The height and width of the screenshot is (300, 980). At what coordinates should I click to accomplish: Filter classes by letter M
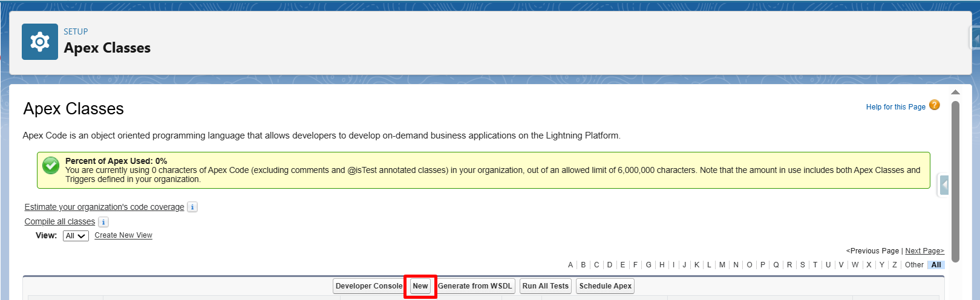722,265
